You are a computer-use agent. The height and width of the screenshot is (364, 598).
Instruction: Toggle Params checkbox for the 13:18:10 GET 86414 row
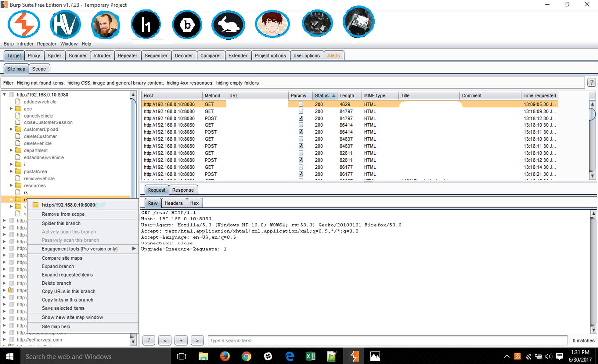tap(300, 125)
